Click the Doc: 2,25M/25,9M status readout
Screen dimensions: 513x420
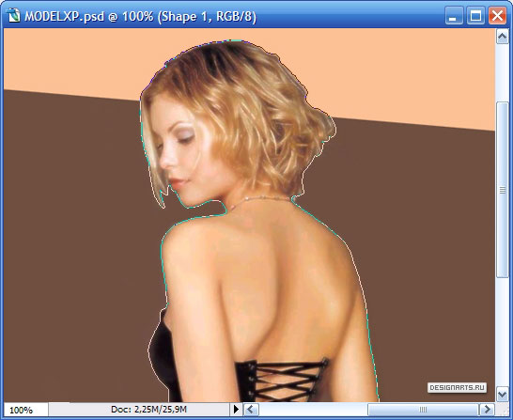(148, 410)
